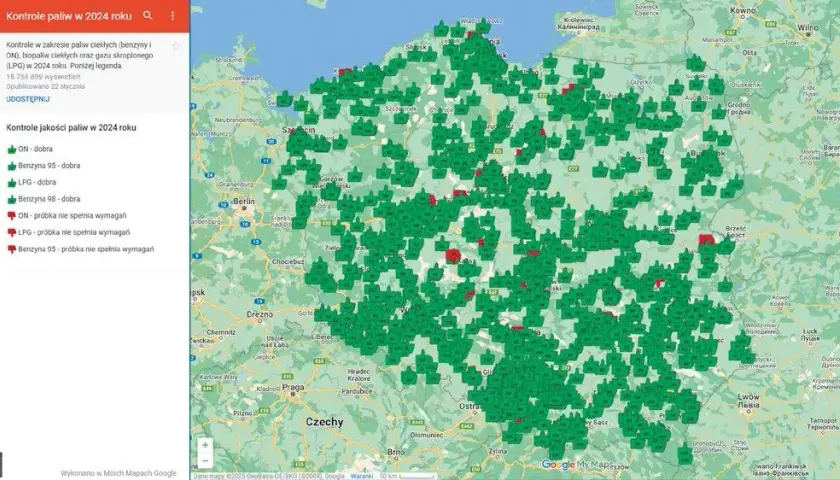The image size is (840, 480).
Task: Click 'Benzyna 95 - próbka nie spełnia wymagań' label
Action: pos(86,249)
